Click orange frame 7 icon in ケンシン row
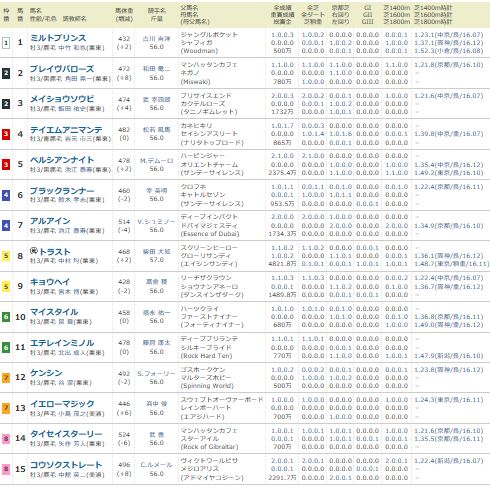Image resolution: width=490 pixels, height=488 pixels. (x=6, y=378)
